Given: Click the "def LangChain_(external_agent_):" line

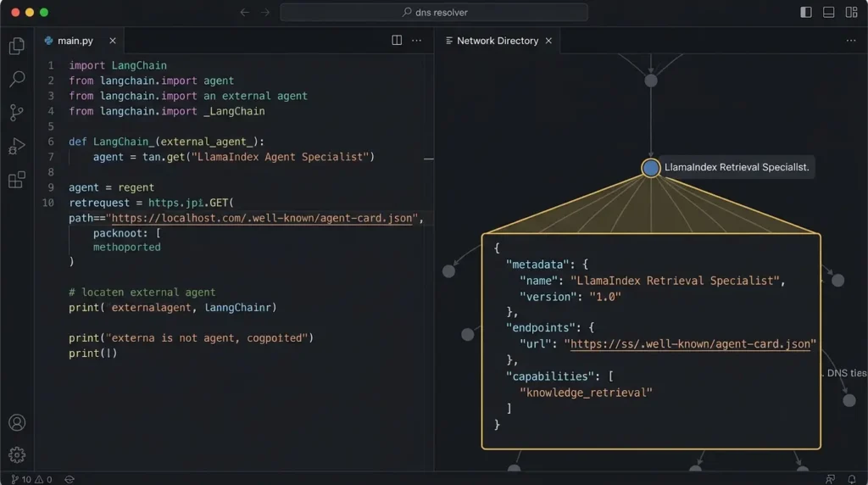Looking at the screenshot, I should coord(167,142).
